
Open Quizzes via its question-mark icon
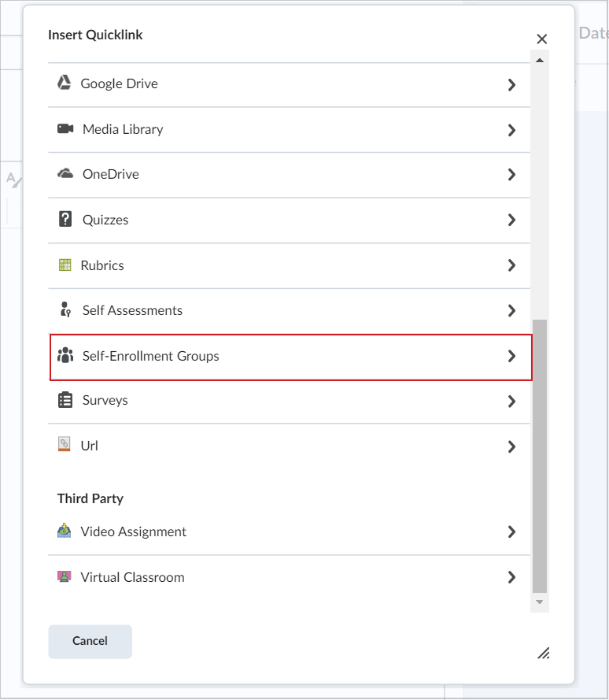point(65,220)
